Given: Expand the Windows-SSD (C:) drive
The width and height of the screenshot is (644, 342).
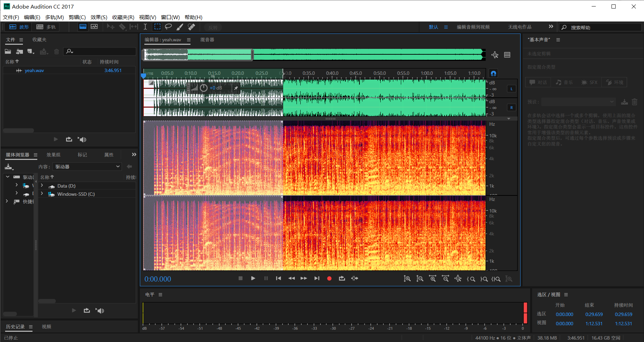Looking at the screenshot, I should tap(42, 194).
